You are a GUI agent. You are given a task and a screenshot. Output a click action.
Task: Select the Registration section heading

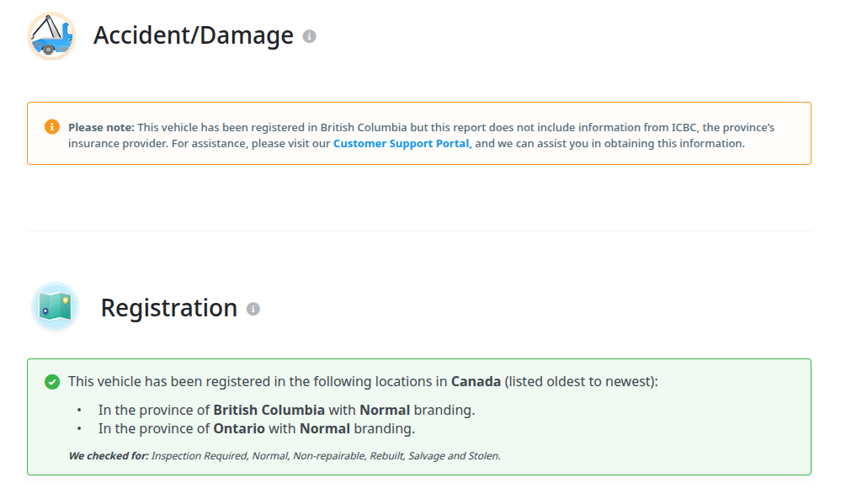(168, 308)
